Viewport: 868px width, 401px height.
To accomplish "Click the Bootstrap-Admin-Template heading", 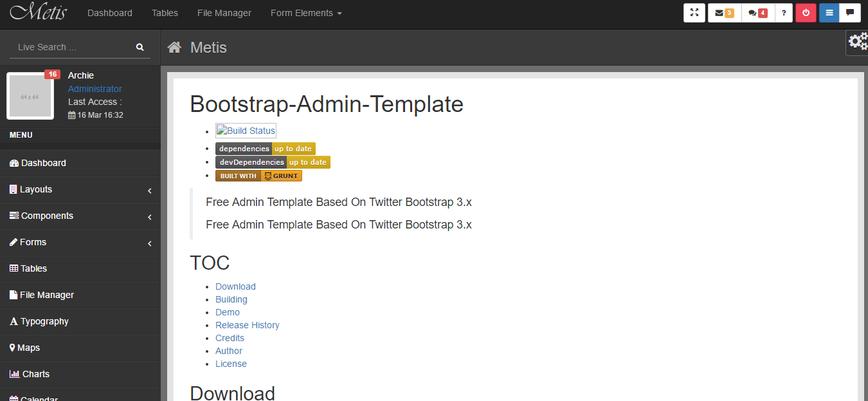I will tap(327, 104).
